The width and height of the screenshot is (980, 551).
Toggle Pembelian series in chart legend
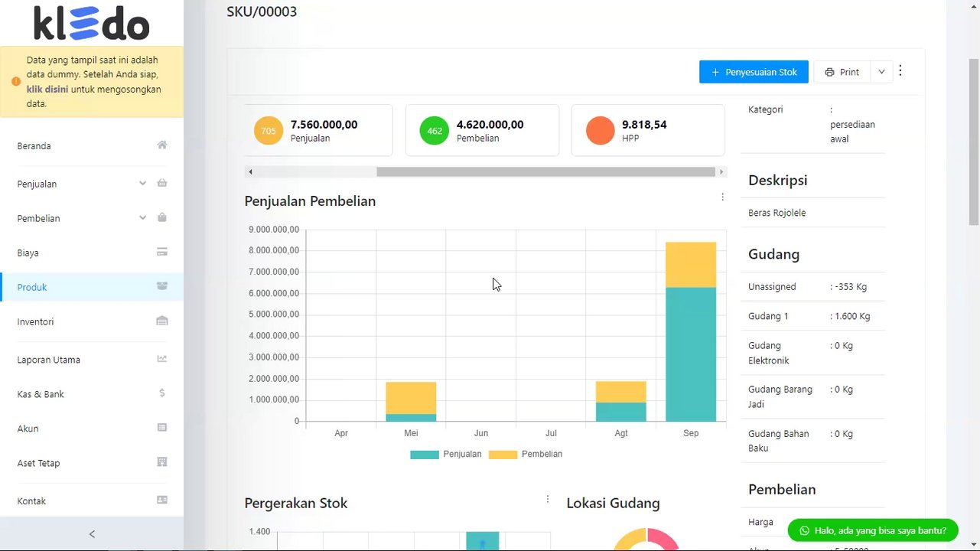[526, 455]
